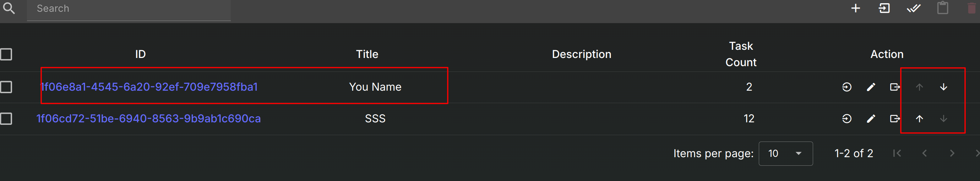Click the next page chevron
980x181 pixels.
pos(952,154)
